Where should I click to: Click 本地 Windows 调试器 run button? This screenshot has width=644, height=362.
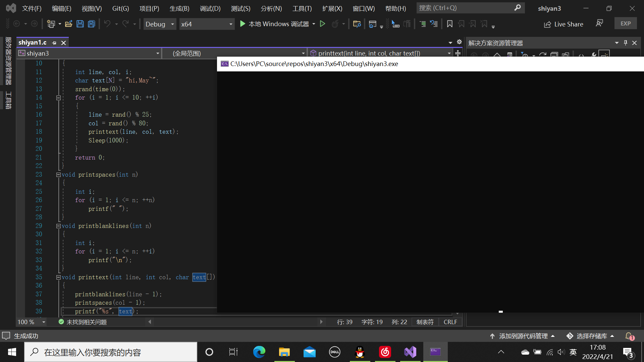pos(274,24)
